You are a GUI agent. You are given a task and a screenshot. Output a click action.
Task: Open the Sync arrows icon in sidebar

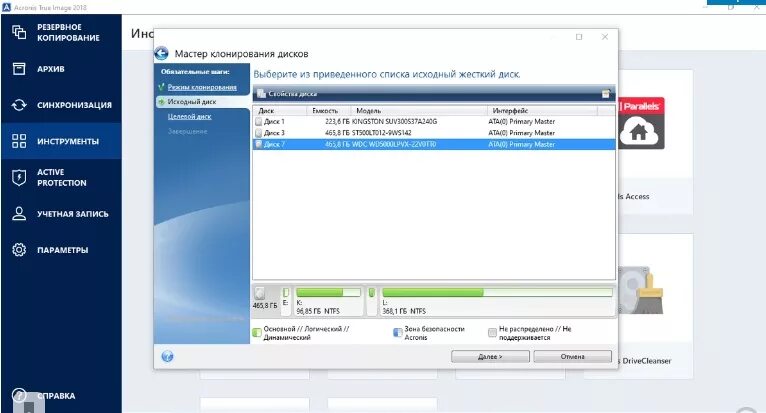pyautogui.click(x=19, y=105)
